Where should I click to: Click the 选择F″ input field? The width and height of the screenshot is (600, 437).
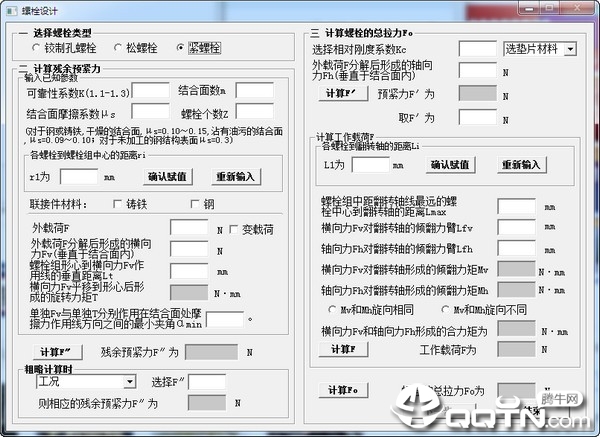(x=207, y=382)
